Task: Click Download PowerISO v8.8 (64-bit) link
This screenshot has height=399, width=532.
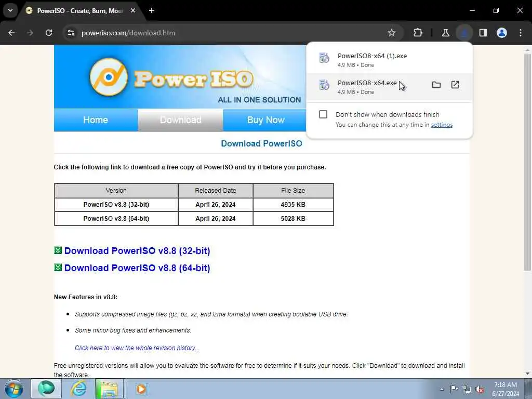Action: tap(137, 268)
